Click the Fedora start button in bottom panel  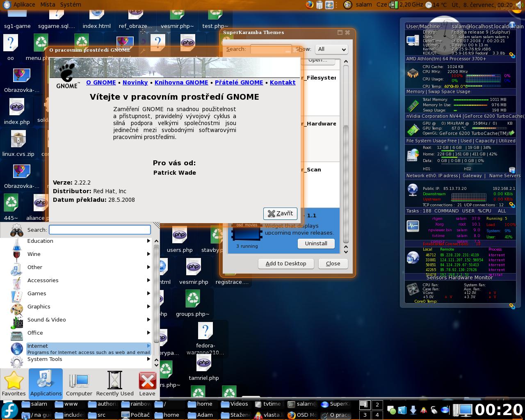pyautogui.click(x=9, y=410)
